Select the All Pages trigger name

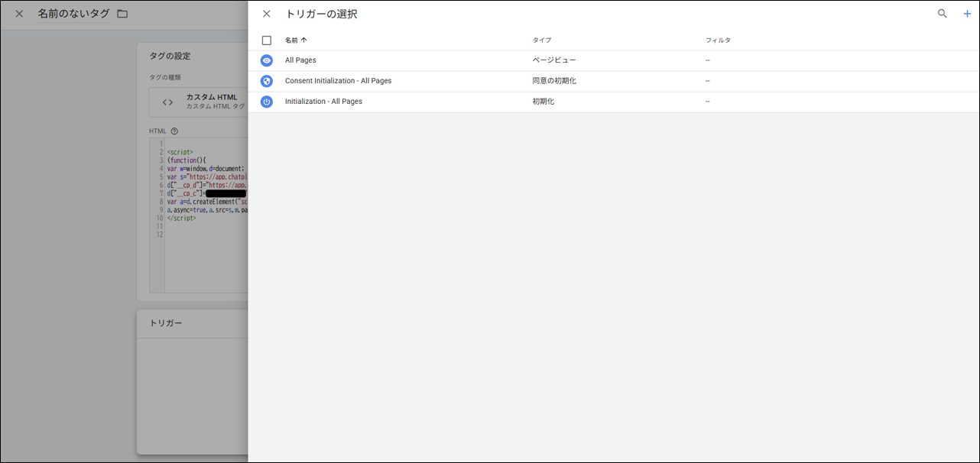300,60
